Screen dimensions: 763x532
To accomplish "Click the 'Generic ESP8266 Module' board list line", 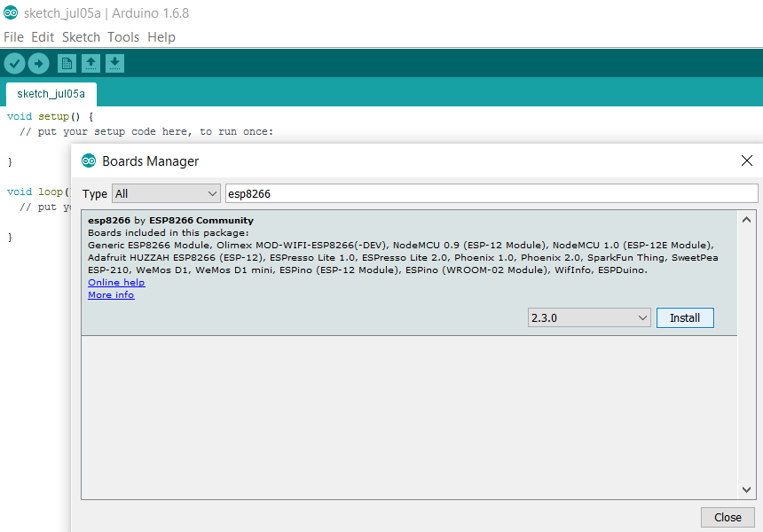I will click(x=401, y=245).
